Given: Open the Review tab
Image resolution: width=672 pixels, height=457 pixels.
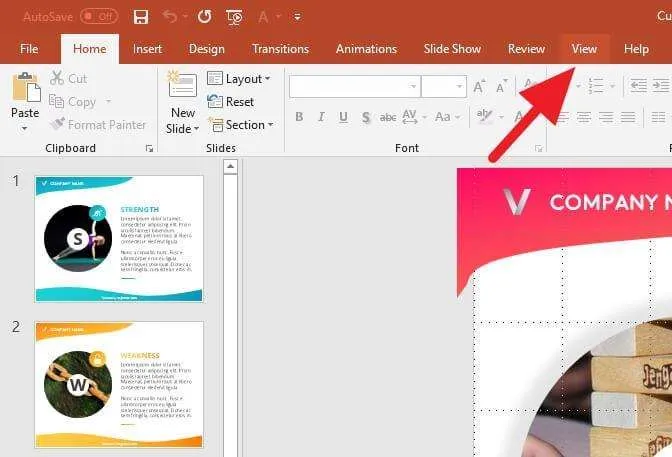Looking at the screenshot, I should [x=526, y=49].
